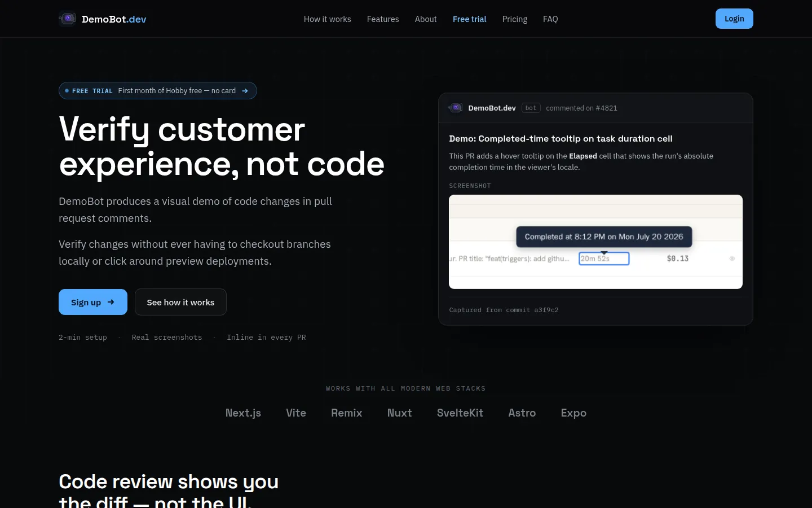Click the Remix stack name
The height and width of the screenshot is (508, 812).
pyautogui.click(x=347, y=413)
